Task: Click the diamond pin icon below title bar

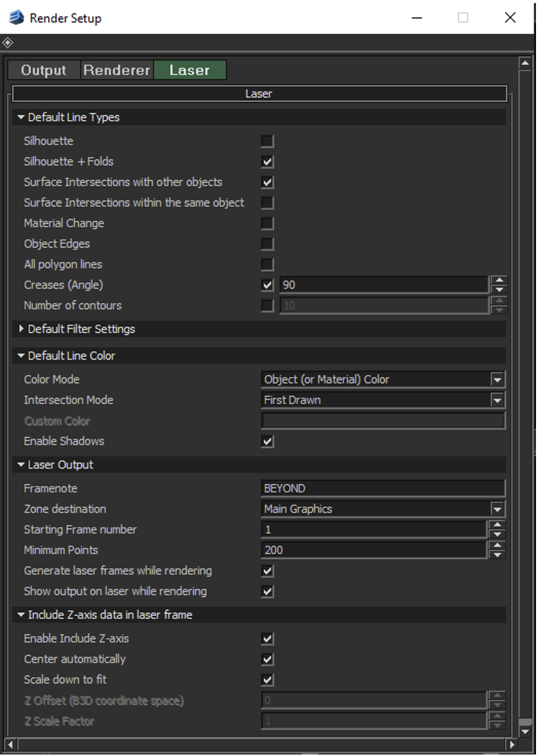Action: click(x=8, y=43)
